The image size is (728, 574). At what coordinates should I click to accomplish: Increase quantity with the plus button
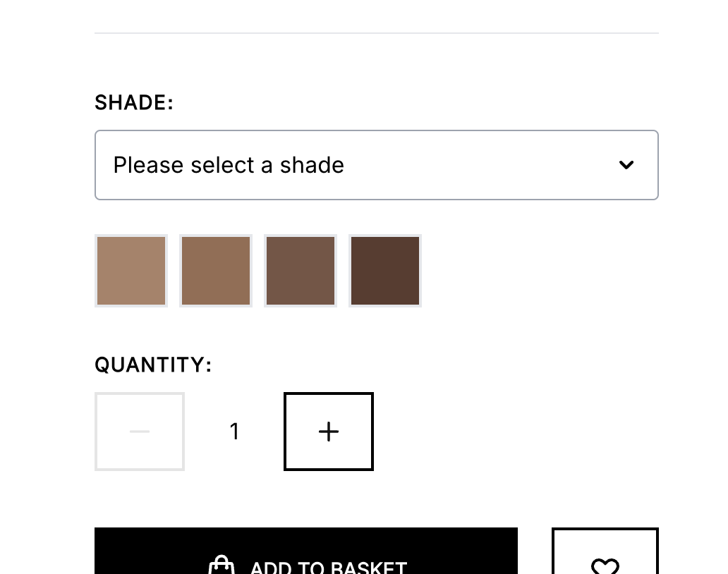click(328, 432)
